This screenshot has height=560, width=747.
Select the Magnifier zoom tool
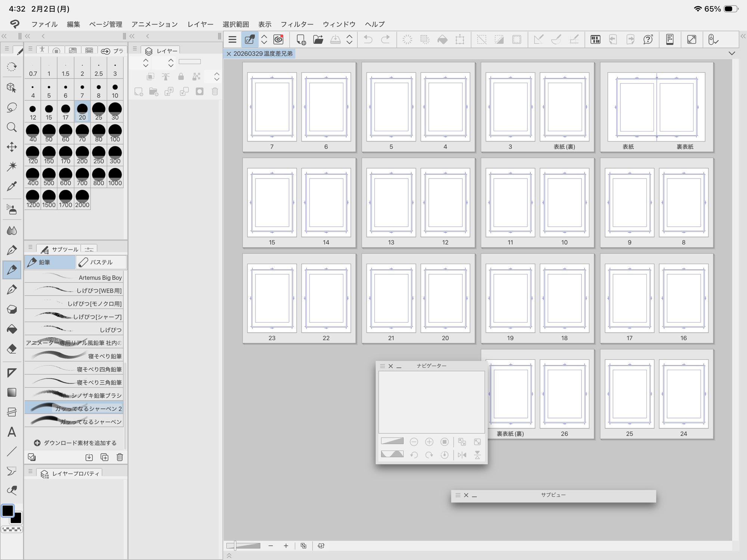point(12,127)
